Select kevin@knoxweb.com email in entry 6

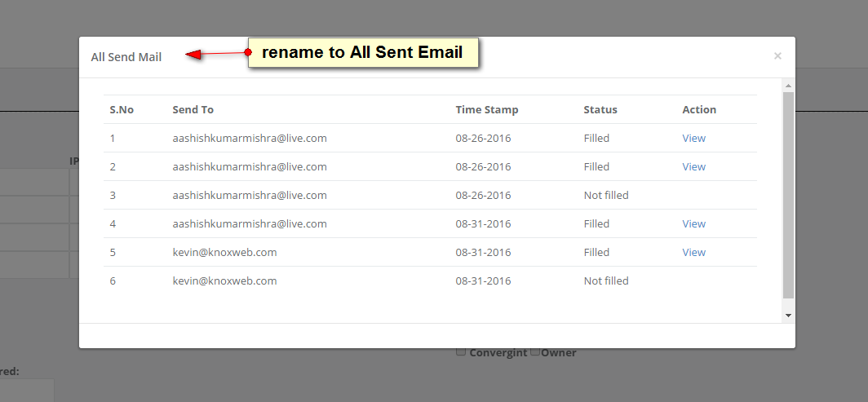coord(224,281)
